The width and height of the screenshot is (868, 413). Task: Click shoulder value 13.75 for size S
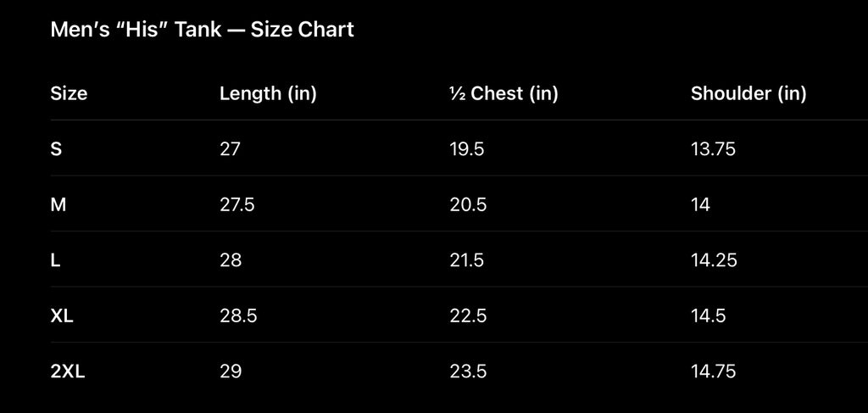point(713,149)
